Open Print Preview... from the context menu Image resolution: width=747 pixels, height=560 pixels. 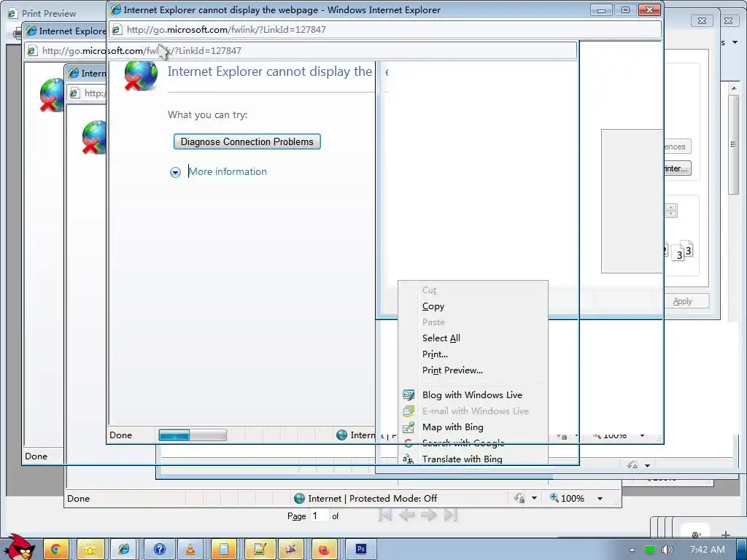click(452, 370)
